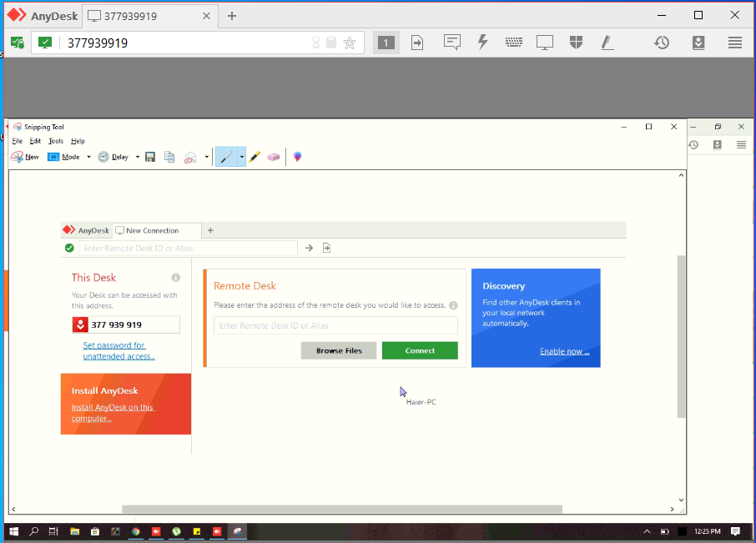Open the Snipping Tool Edit menu
The height and width of the screenshot is (543, 756).
(35, 141)
